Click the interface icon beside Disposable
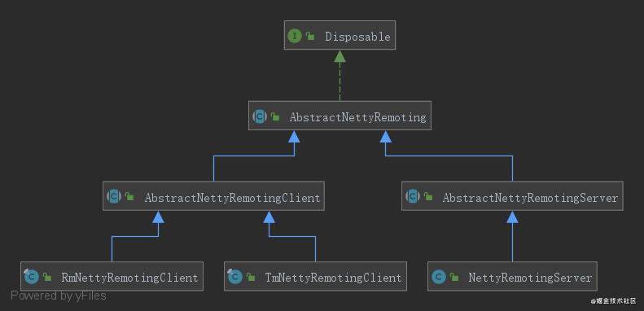 tap(295, 36)
